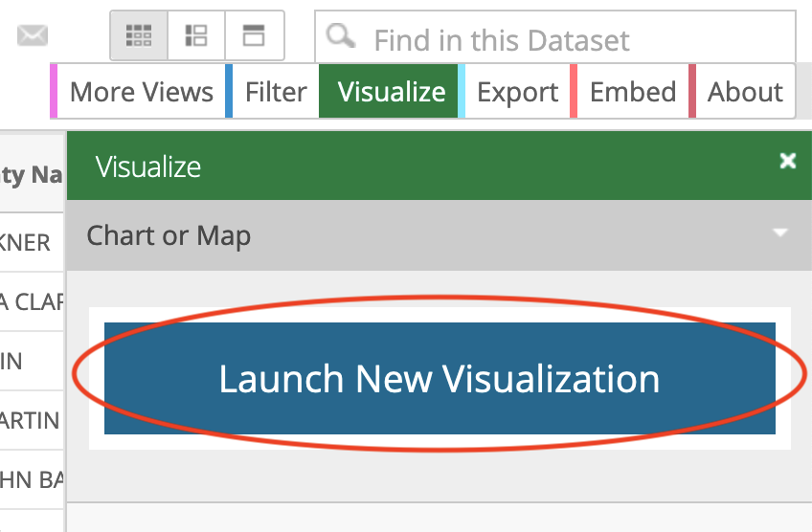Close the Visualize panel
The height and width of the screenshot is (532, 812).
click(x=788, y=161)
